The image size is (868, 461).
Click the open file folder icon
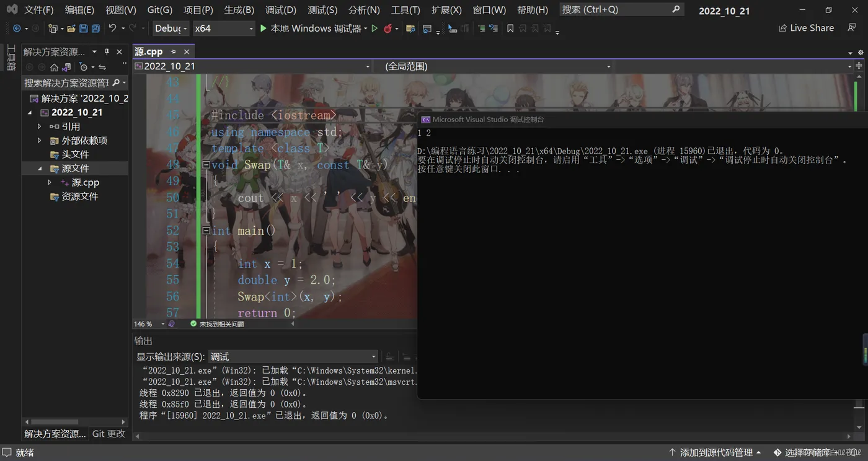(71, 29)
